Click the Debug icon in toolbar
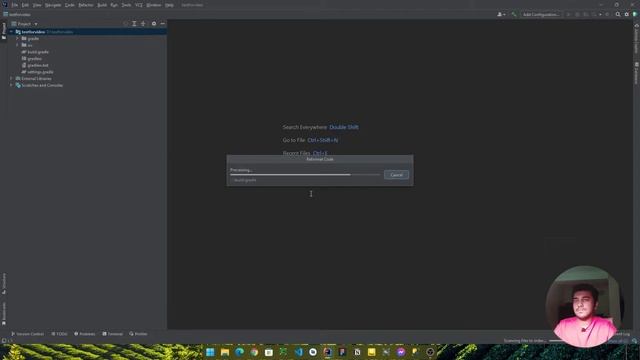 577,14
